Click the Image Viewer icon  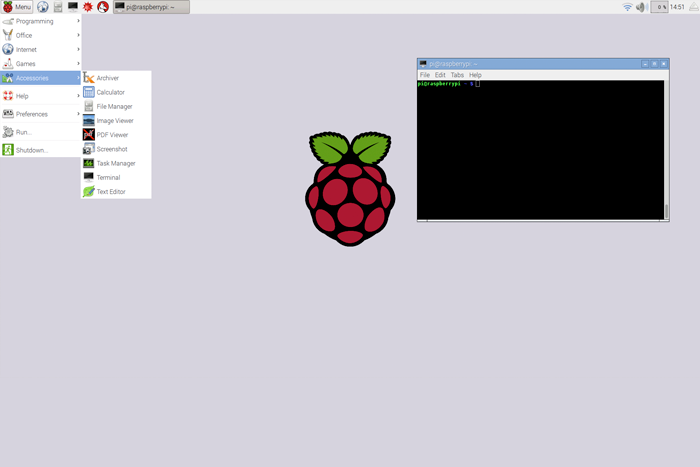(x=89, y=121)
